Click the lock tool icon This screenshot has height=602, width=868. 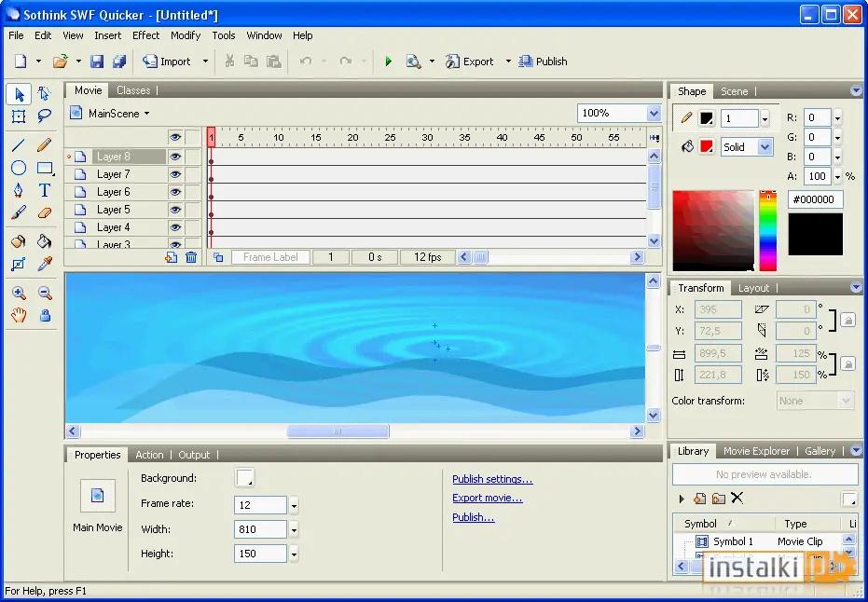click(x=45, y=315)
